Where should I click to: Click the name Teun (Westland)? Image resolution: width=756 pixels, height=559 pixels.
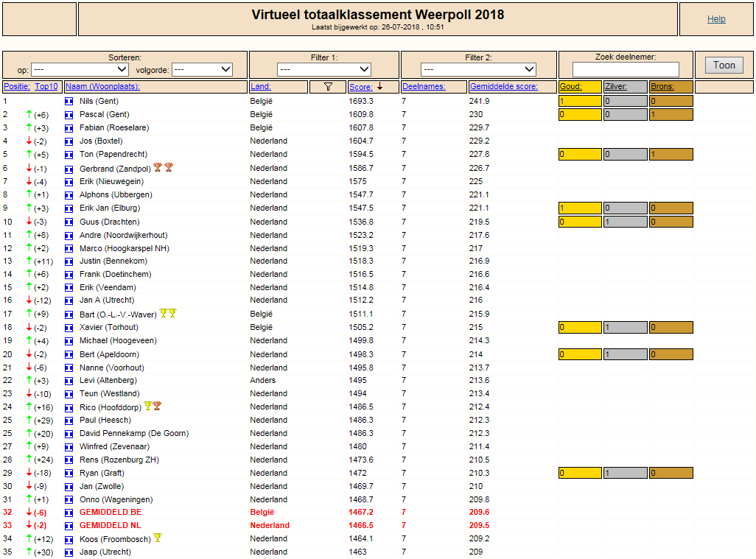pos(110,394)
